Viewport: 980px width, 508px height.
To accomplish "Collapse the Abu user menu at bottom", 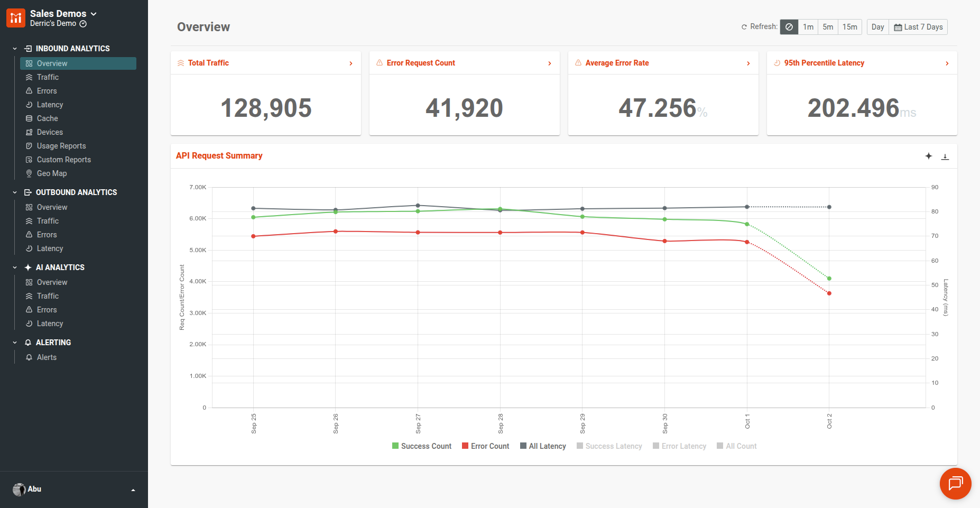I will point(133,489).
